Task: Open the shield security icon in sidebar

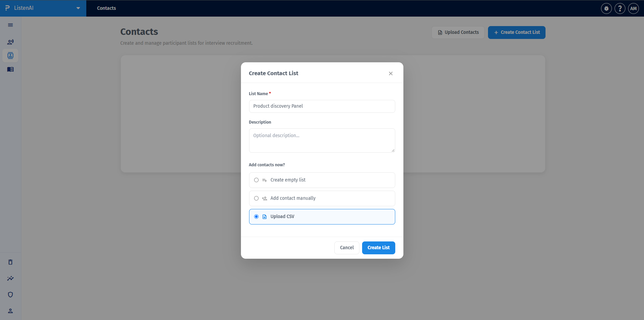Action: (10, 295)
